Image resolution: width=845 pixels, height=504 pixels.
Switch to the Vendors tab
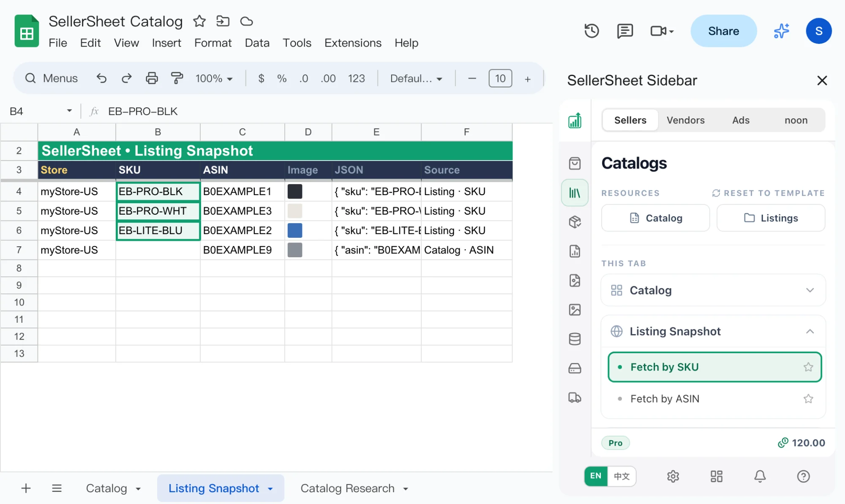685,120
